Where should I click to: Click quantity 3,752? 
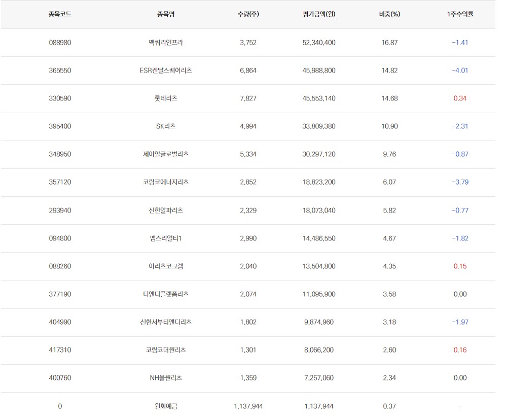pyautogui.click(x=248, y=43)
